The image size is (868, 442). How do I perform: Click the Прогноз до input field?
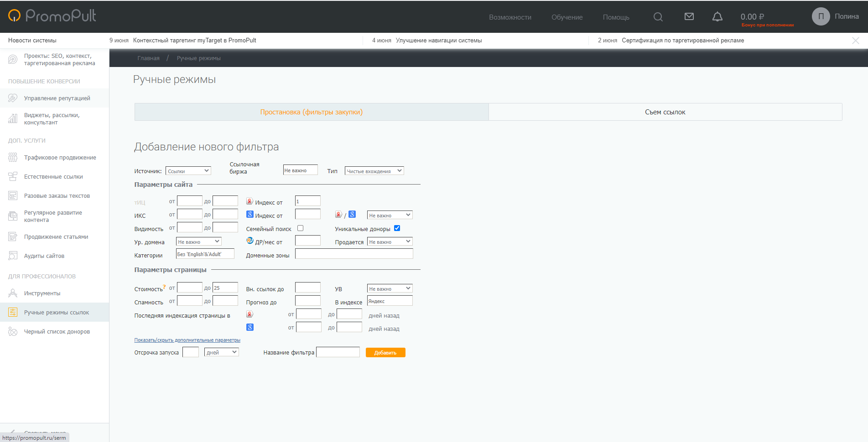pos(308,301)
